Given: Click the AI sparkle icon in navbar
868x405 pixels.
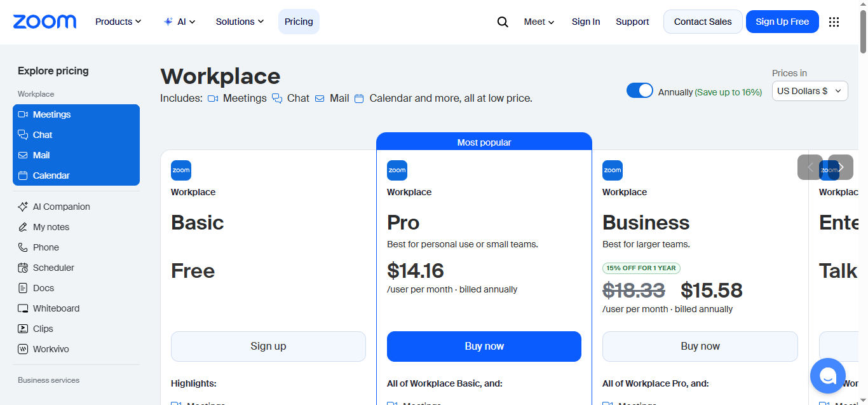Looking at the screenshot, I should tap(168, 22).
